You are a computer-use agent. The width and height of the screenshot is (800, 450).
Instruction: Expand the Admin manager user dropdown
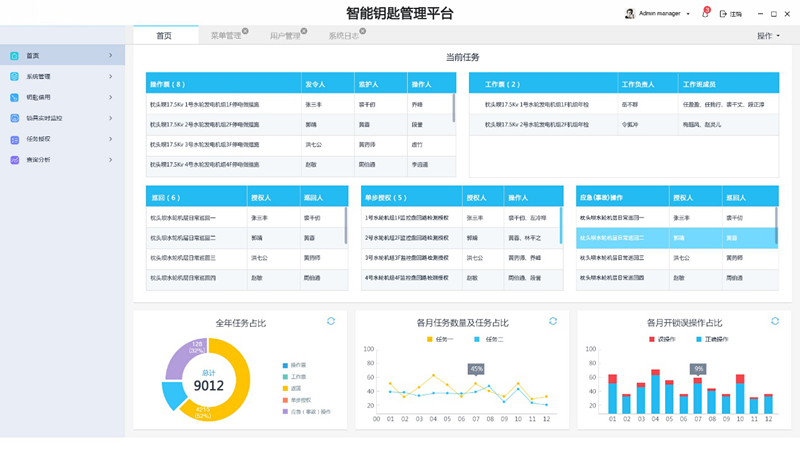pos(688,14)
